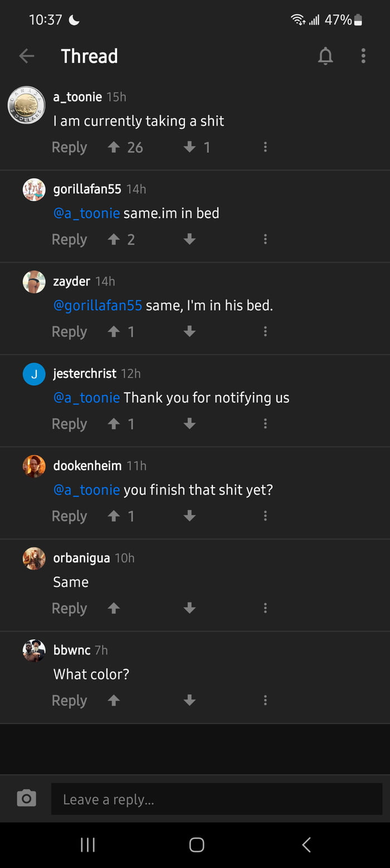The height and width of the screenshot is (868, 390).
Task: Open bbwnc's profile avatar
Action: pos(34,650)
